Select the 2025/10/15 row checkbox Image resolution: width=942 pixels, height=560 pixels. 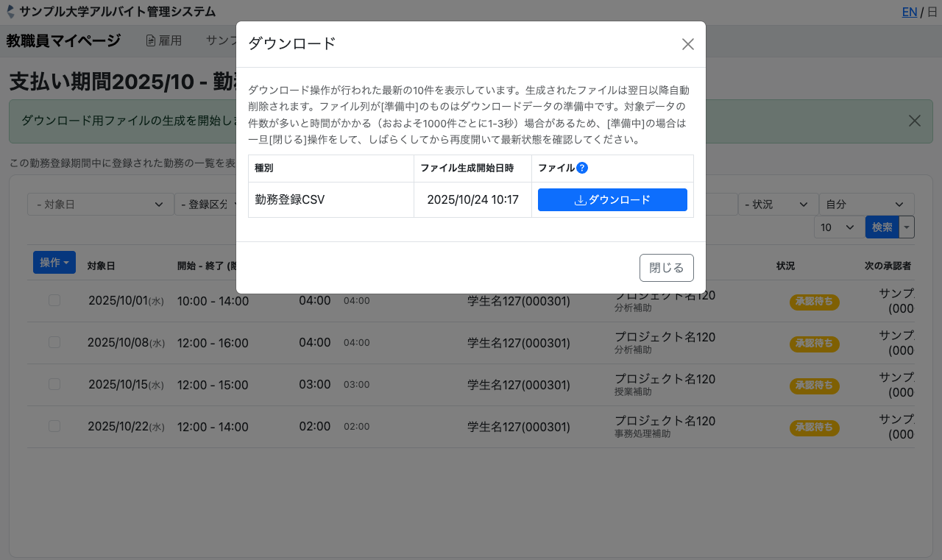[54, 384]
